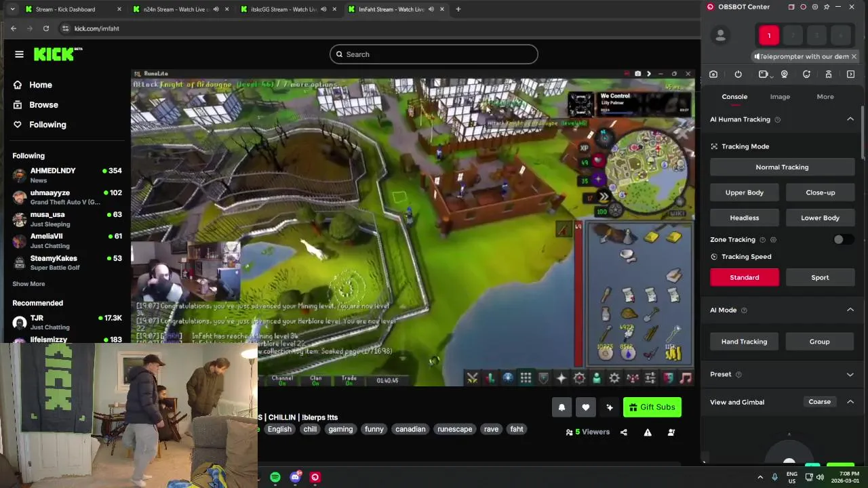Select Close-up tracking mode

(x=820, y=192)
